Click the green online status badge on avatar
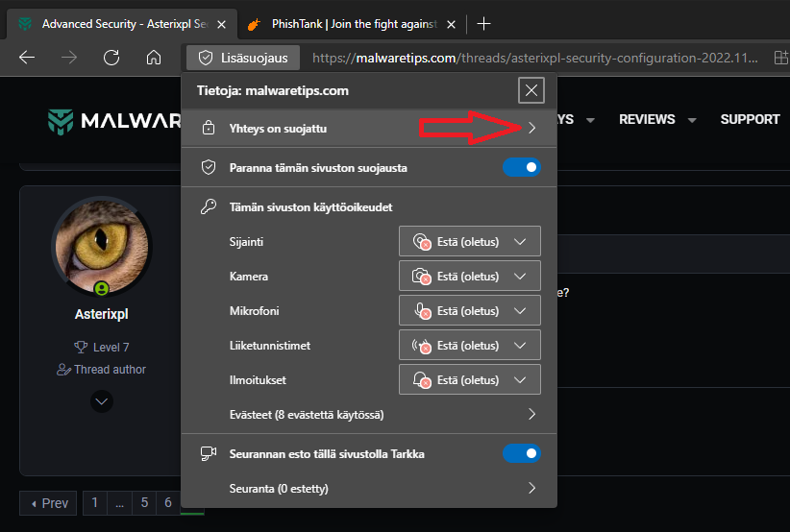 pos(102,289)
